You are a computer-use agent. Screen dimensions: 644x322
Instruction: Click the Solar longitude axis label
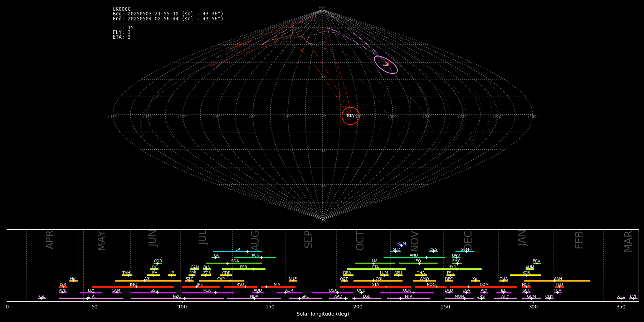[x=322, y=314]
